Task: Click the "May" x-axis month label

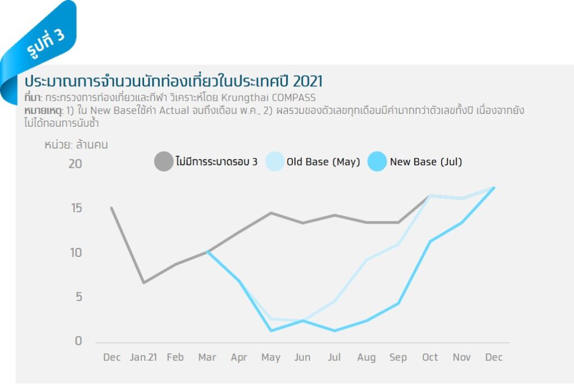Action: coord(271,357)
